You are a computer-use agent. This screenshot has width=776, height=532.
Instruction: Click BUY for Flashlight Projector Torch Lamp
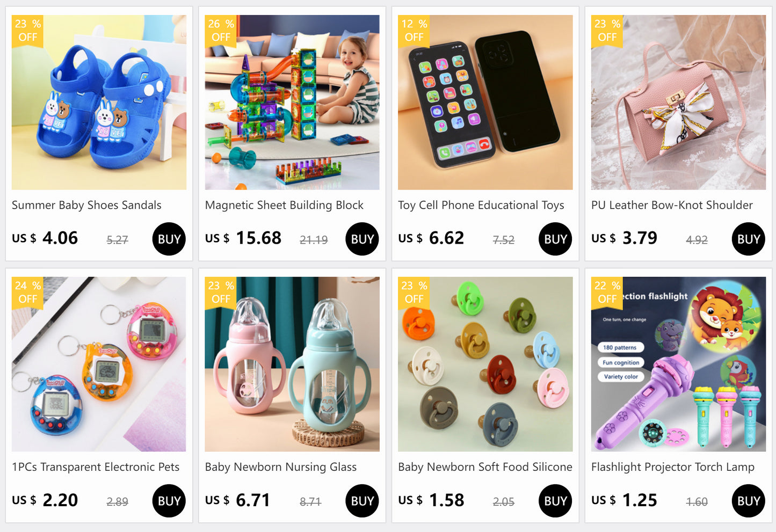[x=749, y=501]
